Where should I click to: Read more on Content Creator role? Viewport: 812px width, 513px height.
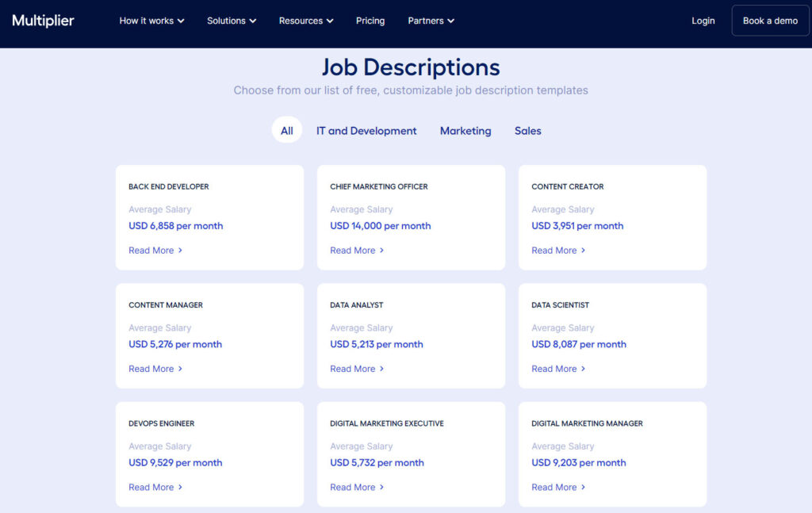pyautogui.click(x=553, y=250)
